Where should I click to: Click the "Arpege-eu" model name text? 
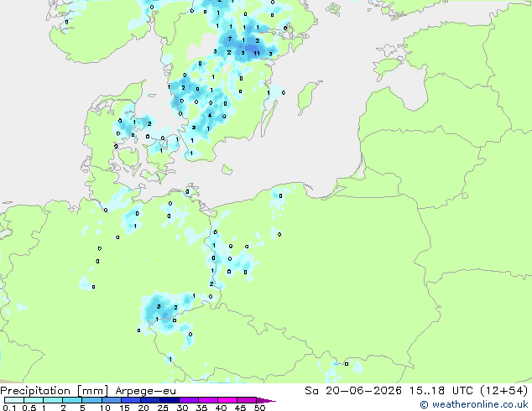pos(145,391)
